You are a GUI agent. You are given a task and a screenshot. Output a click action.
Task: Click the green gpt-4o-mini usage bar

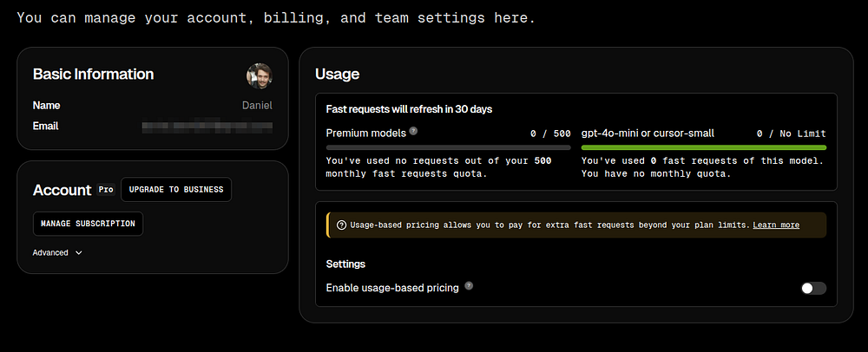coord(703,147)
